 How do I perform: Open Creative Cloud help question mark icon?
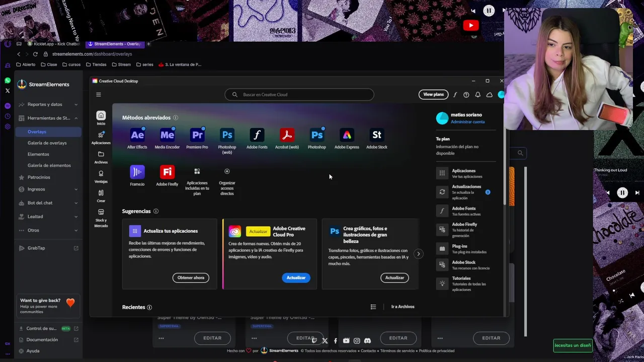point(466,95)
